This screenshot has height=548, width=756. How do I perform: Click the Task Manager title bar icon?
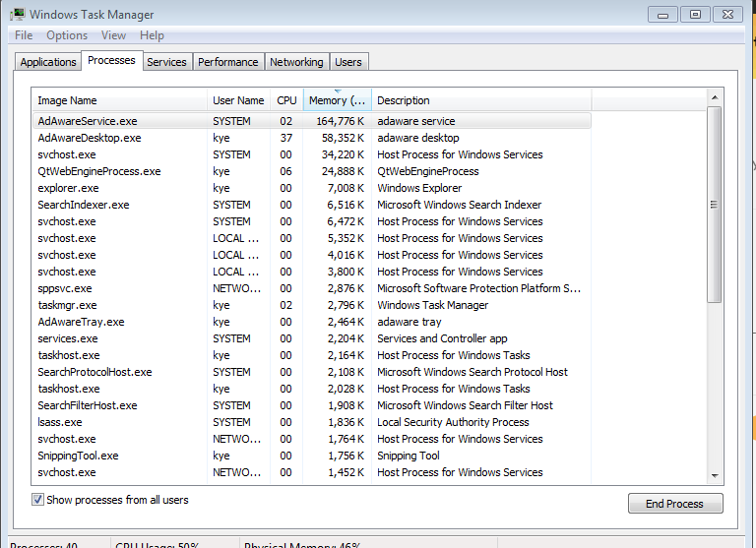coord(17,15)
